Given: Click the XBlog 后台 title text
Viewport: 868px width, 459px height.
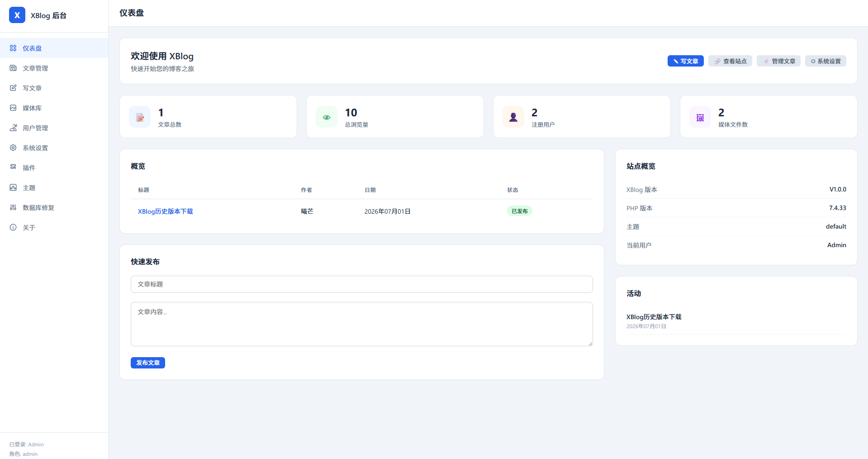Looking at the screenshot, I should 48,15.
